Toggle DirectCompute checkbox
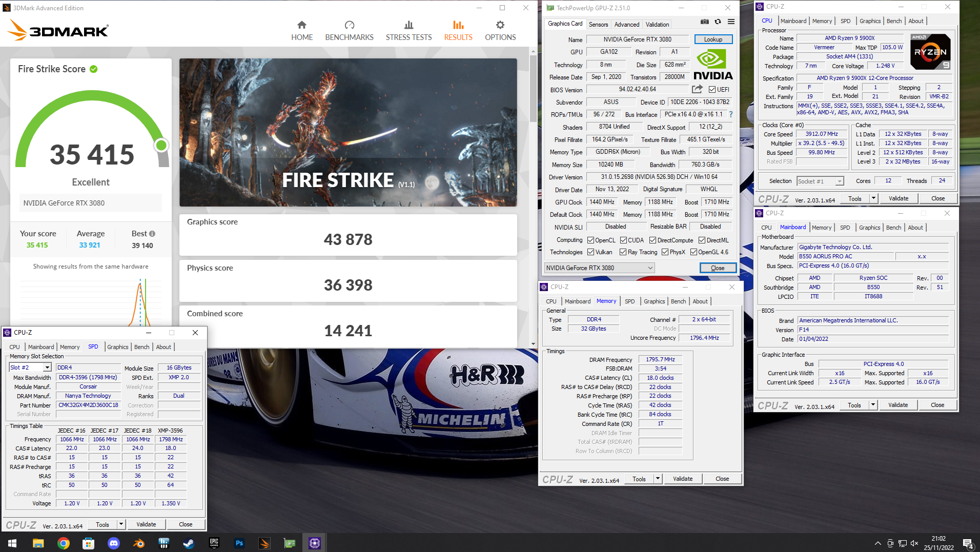 (652, 240)
